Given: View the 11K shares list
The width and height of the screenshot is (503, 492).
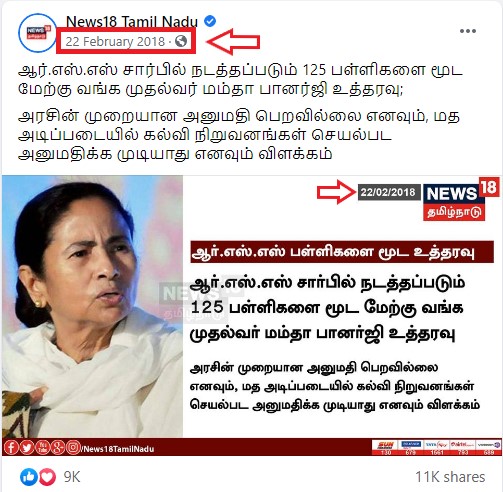Looking at the screenshot, I should pos(450,477).
